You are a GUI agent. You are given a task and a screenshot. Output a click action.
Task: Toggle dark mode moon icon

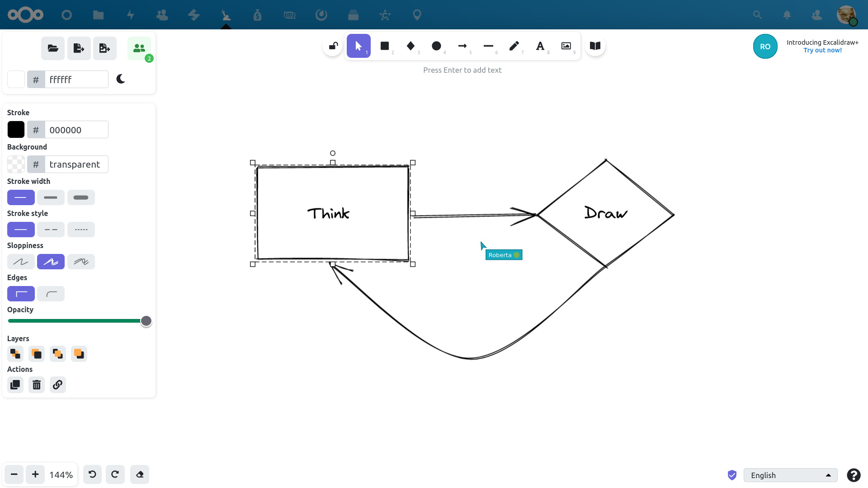click(x=121, y=80)
